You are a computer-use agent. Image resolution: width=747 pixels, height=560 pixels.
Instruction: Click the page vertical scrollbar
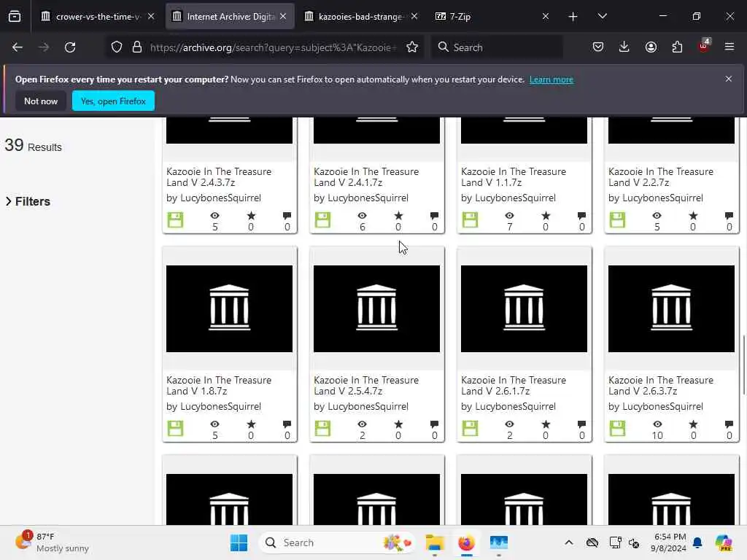(743, 365)
